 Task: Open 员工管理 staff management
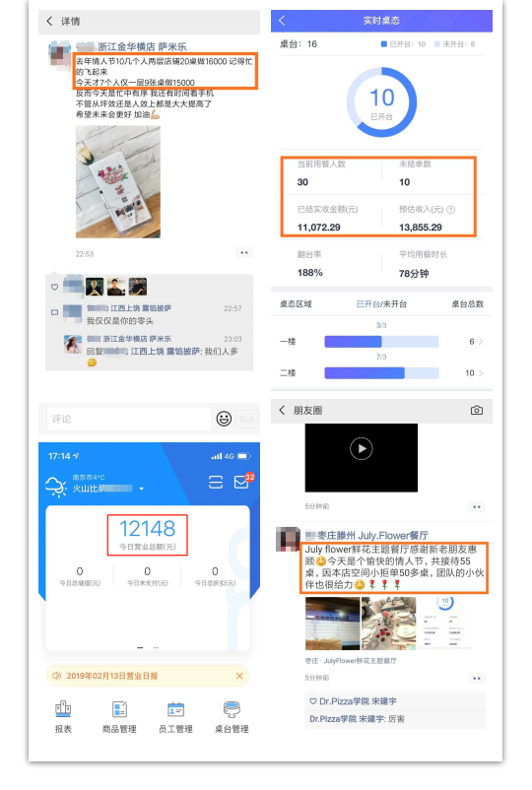(x=175, y=716)
